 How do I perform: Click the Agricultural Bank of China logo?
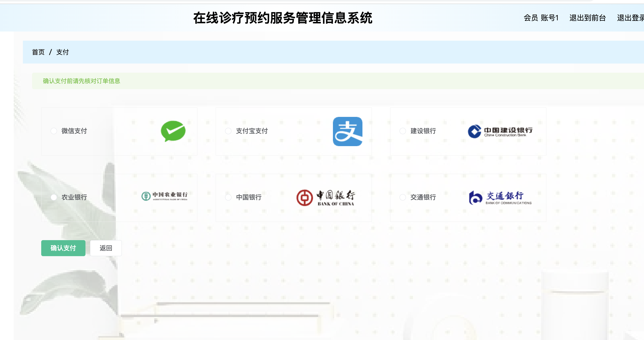pos(165,196)
